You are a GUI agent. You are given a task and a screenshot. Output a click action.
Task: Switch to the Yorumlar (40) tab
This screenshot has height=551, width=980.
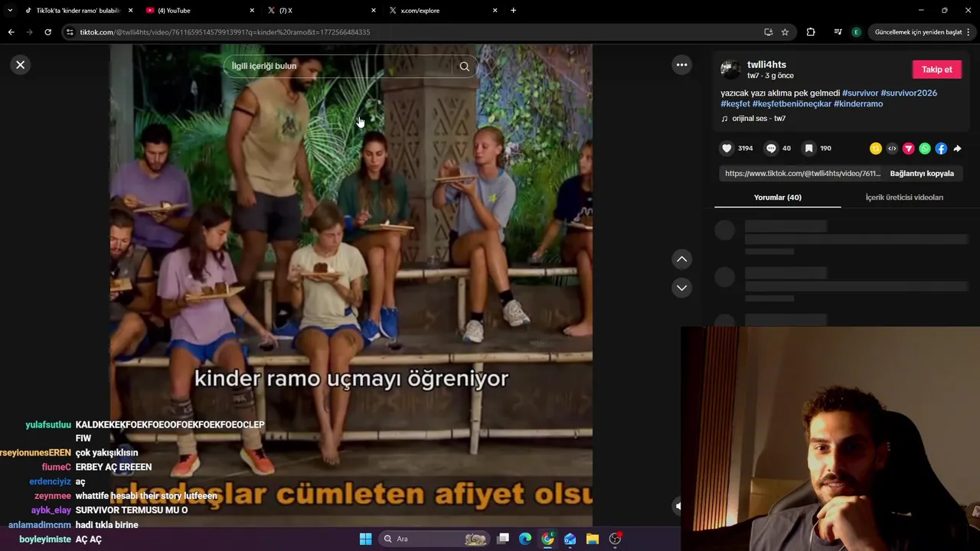pos(777,197)
